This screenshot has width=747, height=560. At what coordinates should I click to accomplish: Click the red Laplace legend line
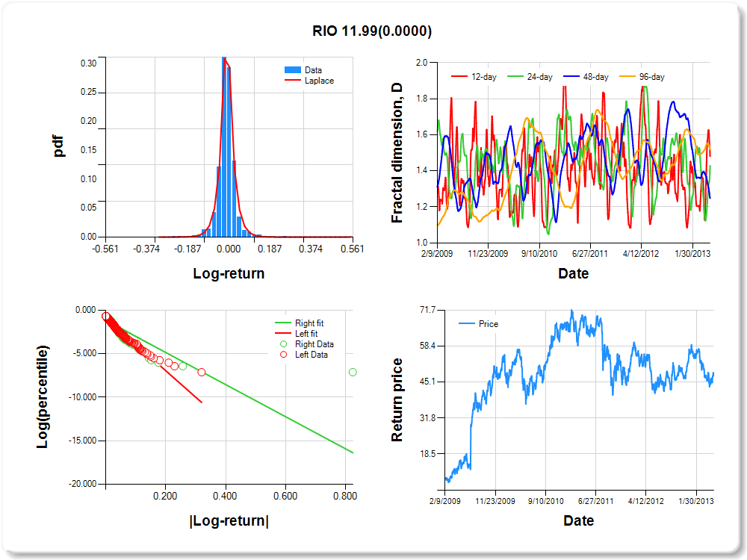293,81
